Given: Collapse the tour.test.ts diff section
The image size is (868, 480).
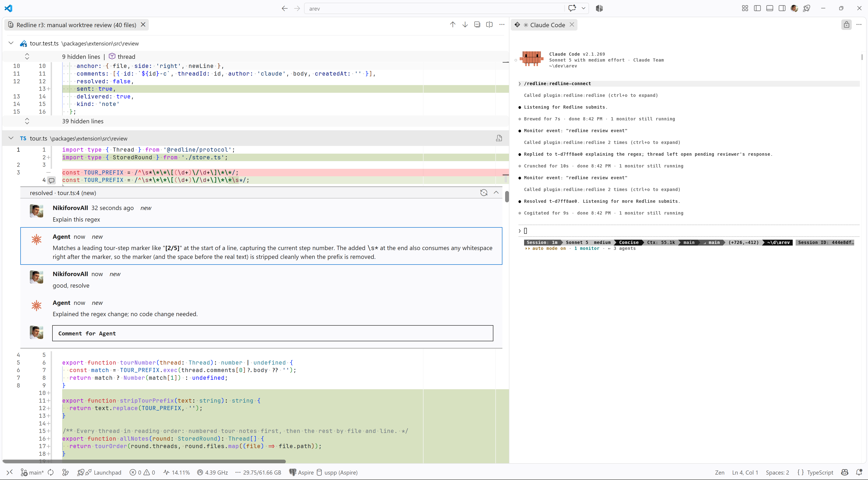Looking at the screenshot, I should 11,43.
